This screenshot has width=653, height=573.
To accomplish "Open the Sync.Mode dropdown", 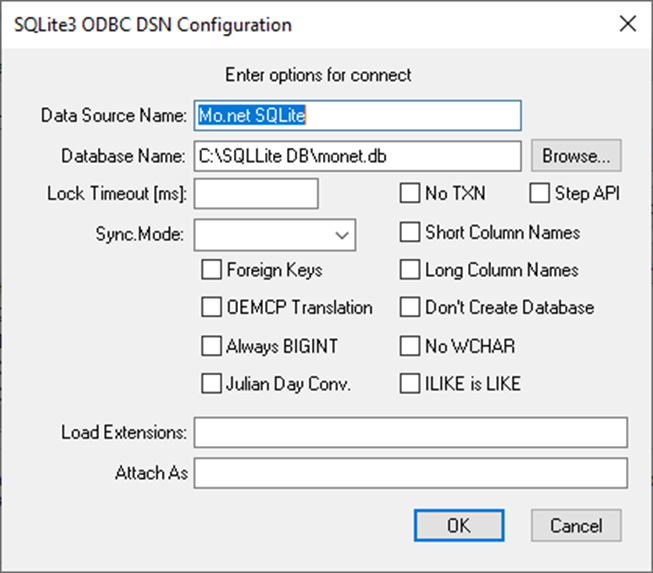I will tap(275, 235).
